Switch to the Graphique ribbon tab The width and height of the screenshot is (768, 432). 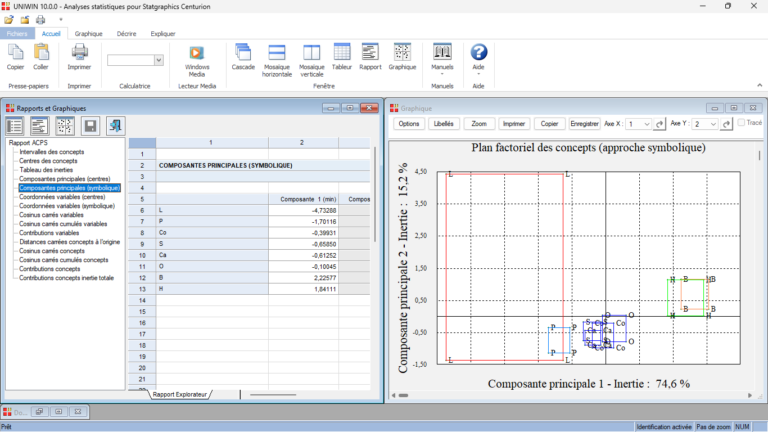point(89,34)
